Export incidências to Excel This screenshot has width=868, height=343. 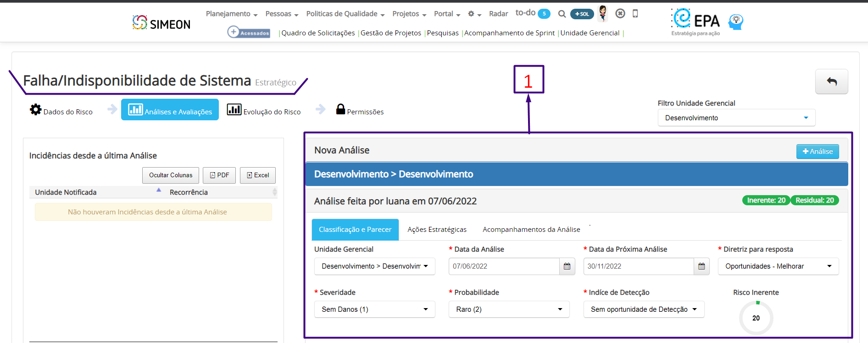point(258,175)
